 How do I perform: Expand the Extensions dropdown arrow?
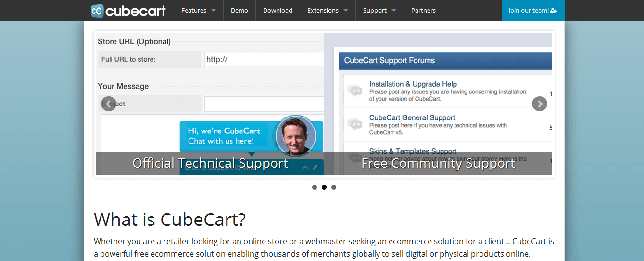[346, 11]
